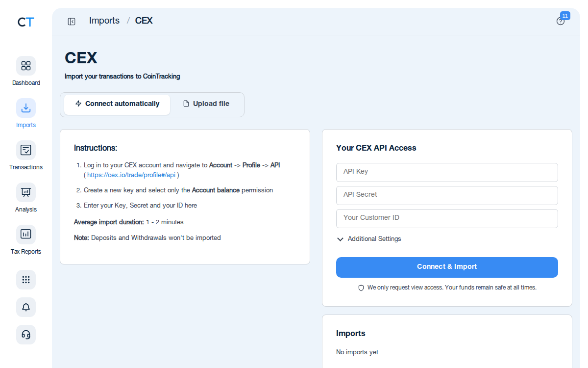Image resolution: width=588 pixels, height=368 pixels.
Task: Click the Imports breadcrumb link
Action: pyautogui.click(x=104, y=21)
